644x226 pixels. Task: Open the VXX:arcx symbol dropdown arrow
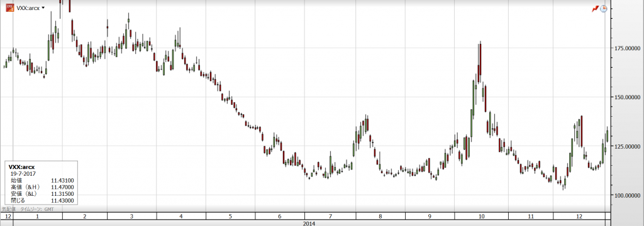43,8
